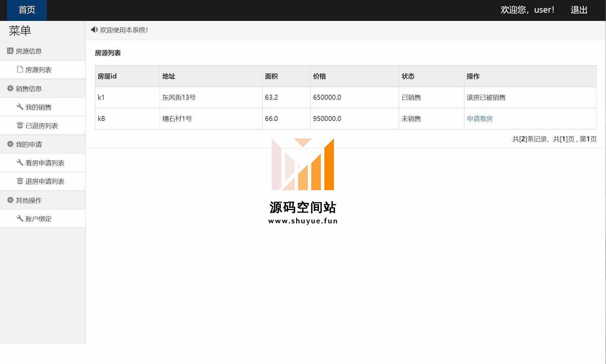Click the trash icon beside 已退房列表

coord(20,125)
